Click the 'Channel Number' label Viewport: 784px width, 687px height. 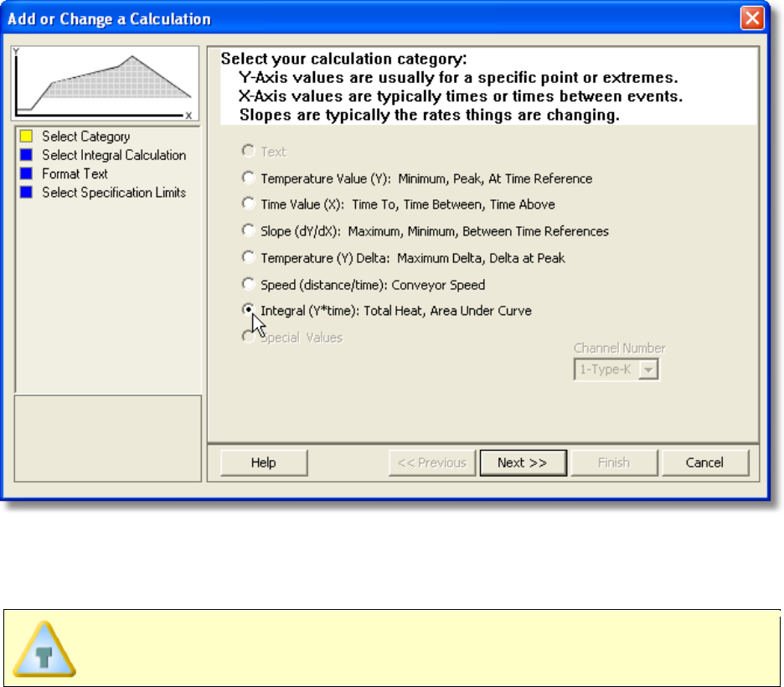tap(620, 348)
